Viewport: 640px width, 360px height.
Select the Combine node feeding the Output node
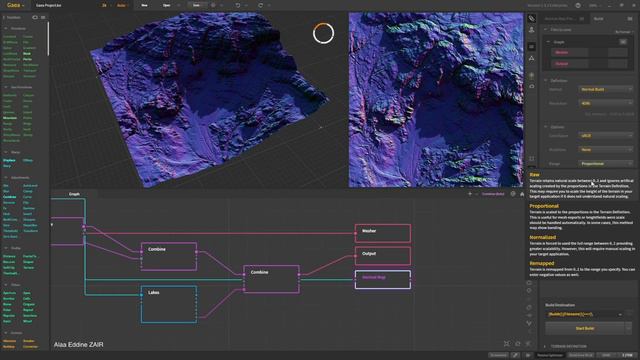point(271,279)
